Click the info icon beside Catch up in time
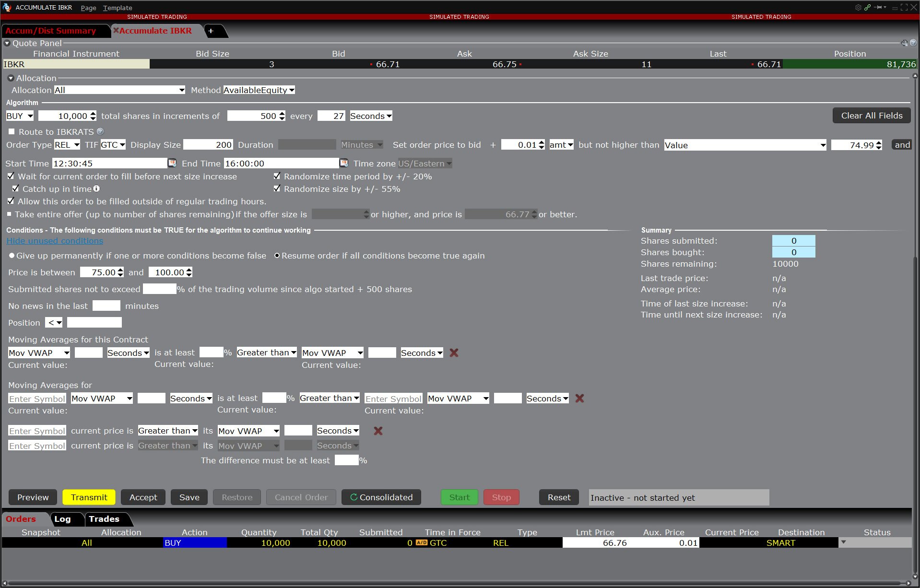Screen dimensions: 920x588 [96, 188]
